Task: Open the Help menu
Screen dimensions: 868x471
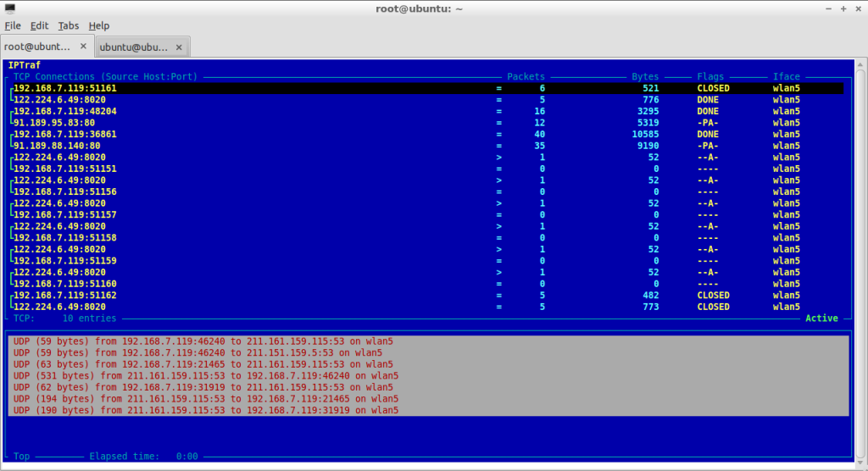Action: point(99,25)
